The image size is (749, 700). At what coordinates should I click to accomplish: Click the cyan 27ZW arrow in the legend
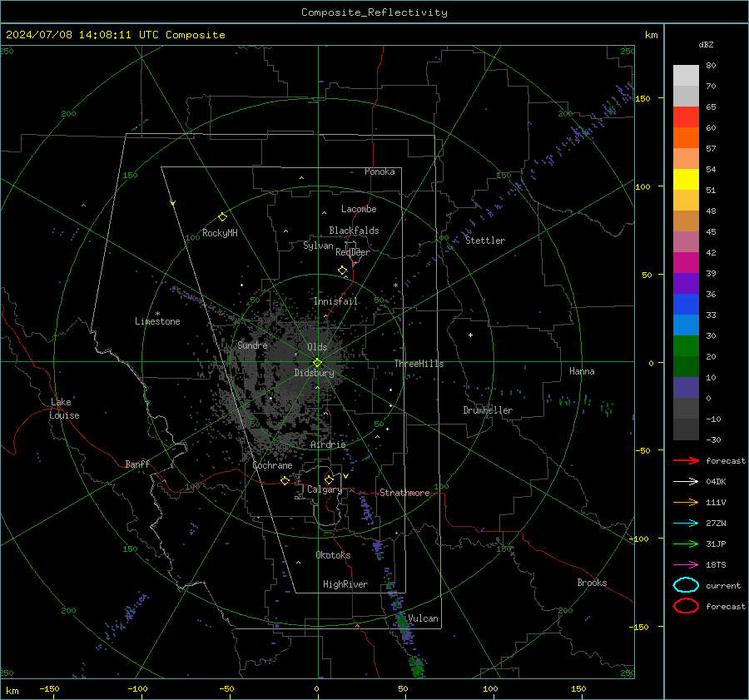[686, 524]
